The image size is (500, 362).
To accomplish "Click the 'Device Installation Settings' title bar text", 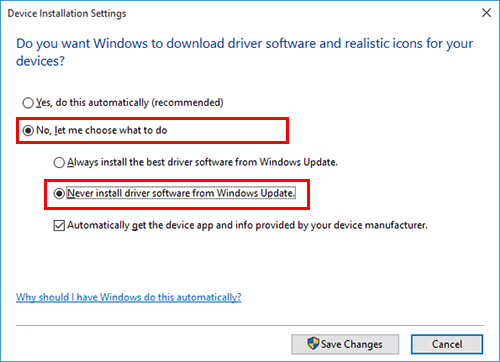I will [x=67, y=13].
